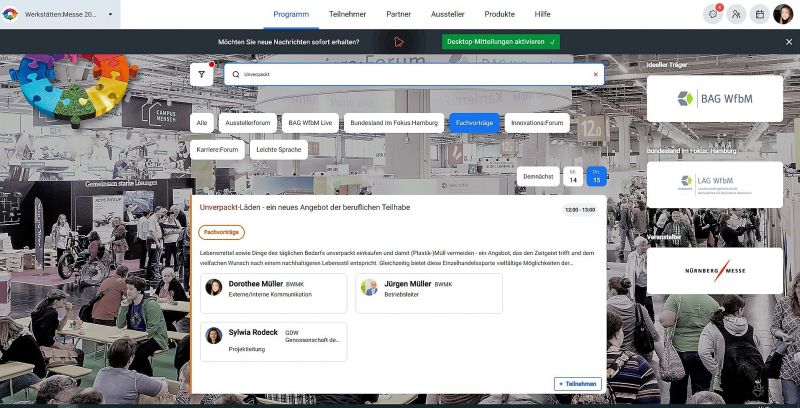Click in the Unverpackt search field
The width and height of the screenshot is (800, 408).
coord(410,75)
